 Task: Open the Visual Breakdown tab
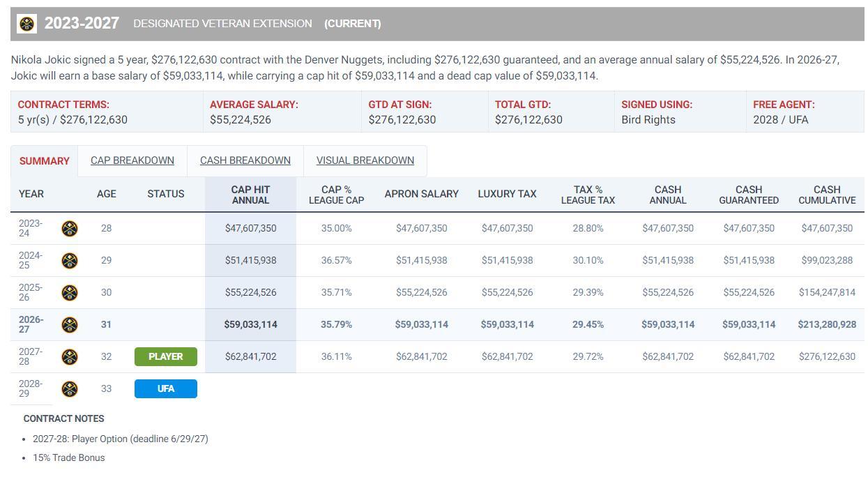[365, 160]
